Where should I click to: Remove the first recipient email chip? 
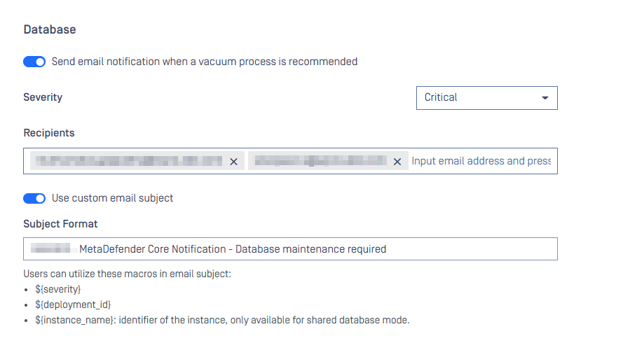pyautogui.click(x=234, y=162)
